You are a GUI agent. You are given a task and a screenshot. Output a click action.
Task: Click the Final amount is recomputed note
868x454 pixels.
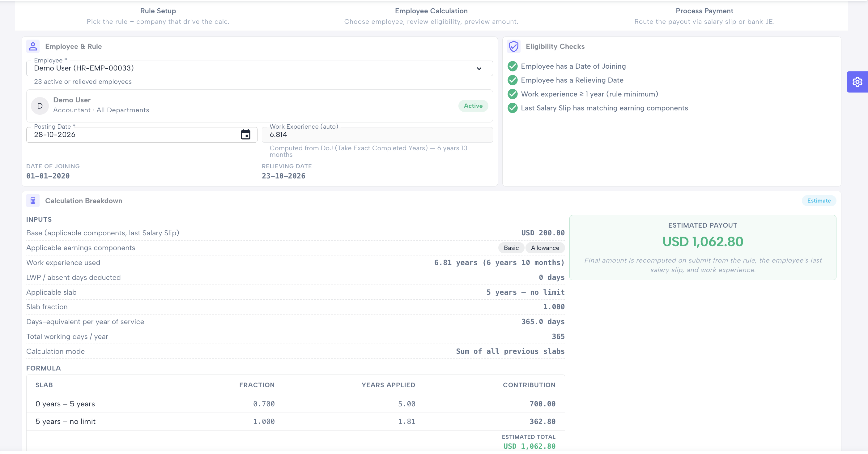point(703,265)
